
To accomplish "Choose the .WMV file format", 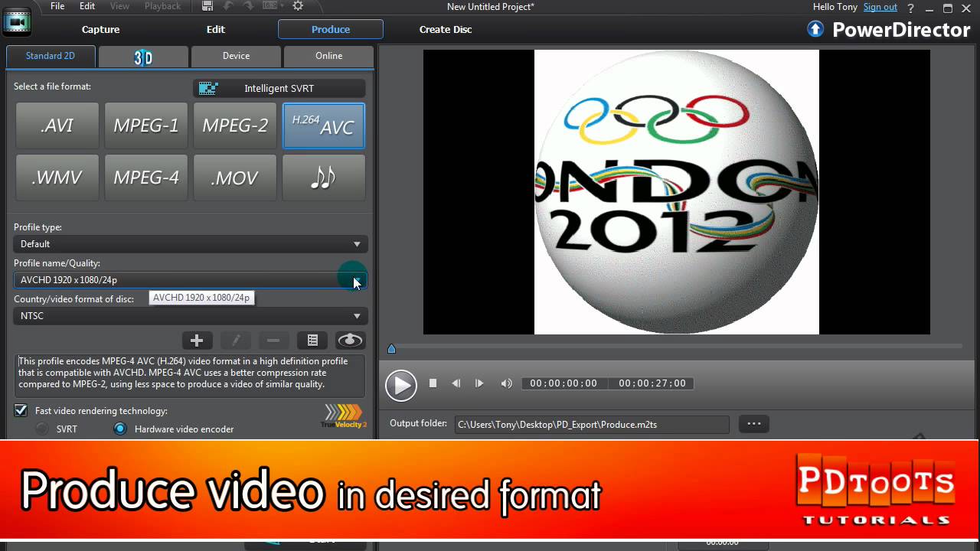I will (57, 178).
